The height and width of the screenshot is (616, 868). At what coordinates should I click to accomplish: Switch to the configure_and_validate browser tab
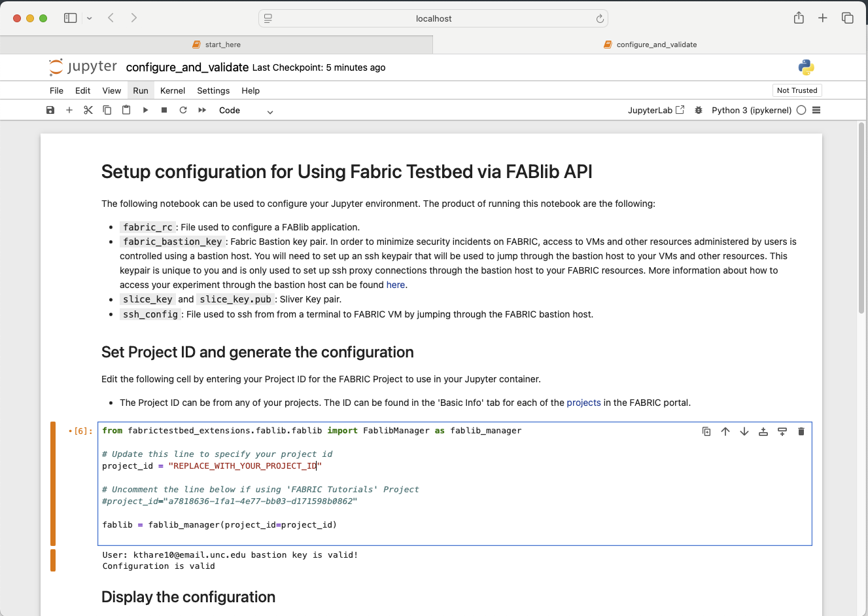[650, 45]
